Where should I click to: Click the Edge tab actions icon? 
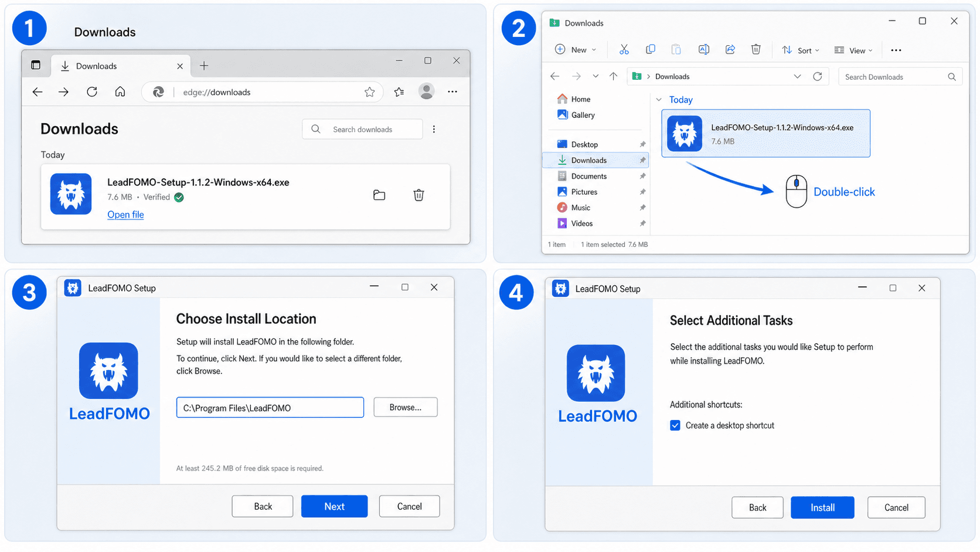click(36, 65)
